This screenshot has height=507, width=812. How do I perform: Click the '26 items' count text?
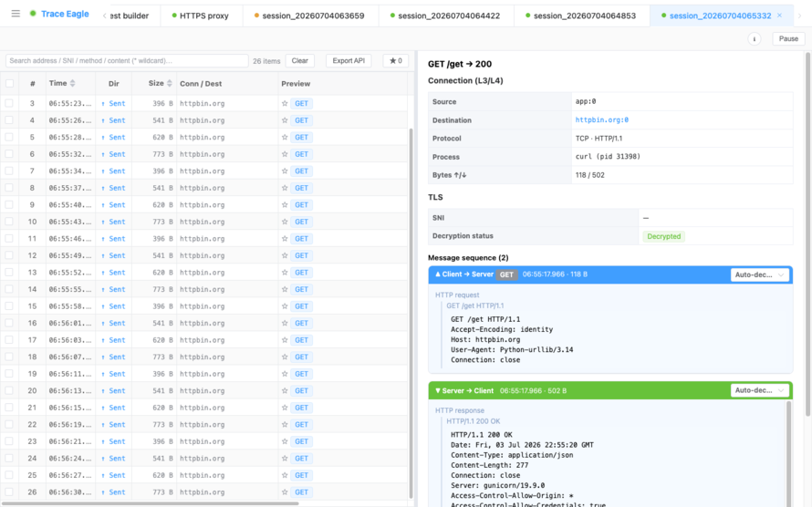click(266, 61)
